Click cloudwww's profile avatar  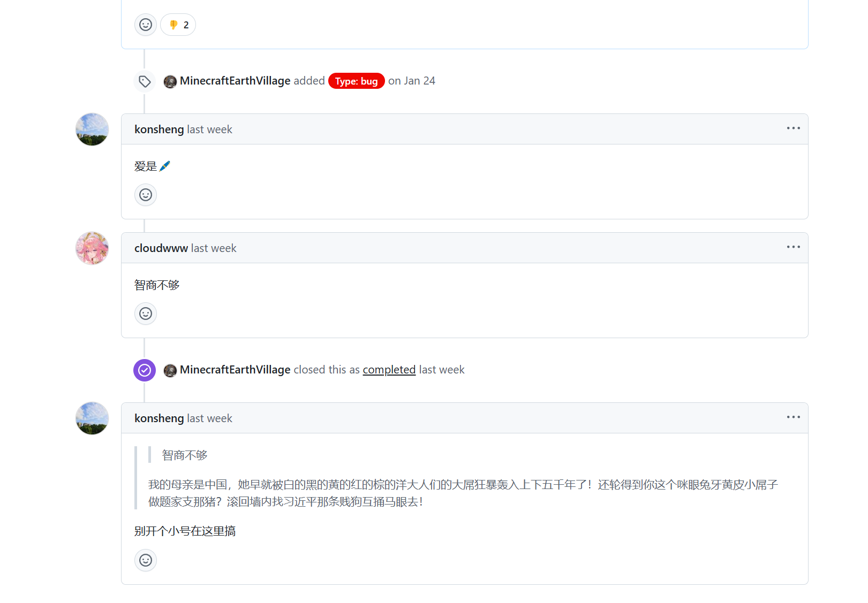[92, 248]
